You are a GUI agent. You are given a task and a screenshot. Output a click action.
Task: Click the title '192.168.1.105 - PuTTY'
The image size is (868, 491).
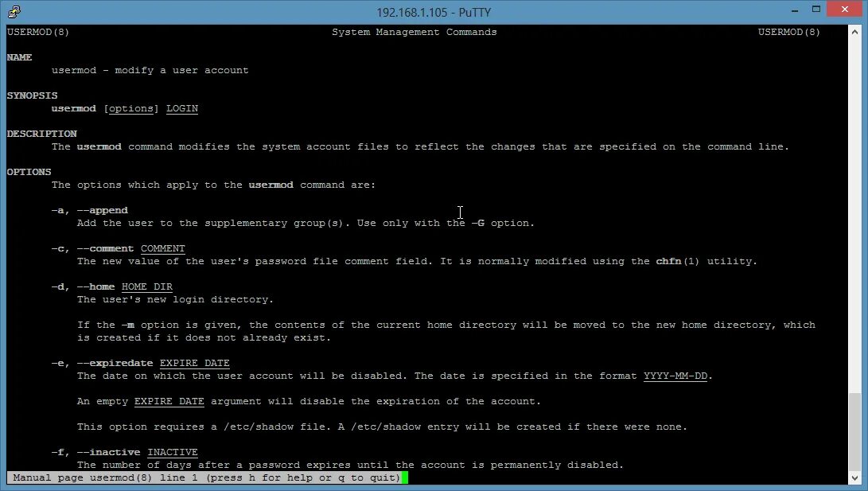[x=434, y=12]
